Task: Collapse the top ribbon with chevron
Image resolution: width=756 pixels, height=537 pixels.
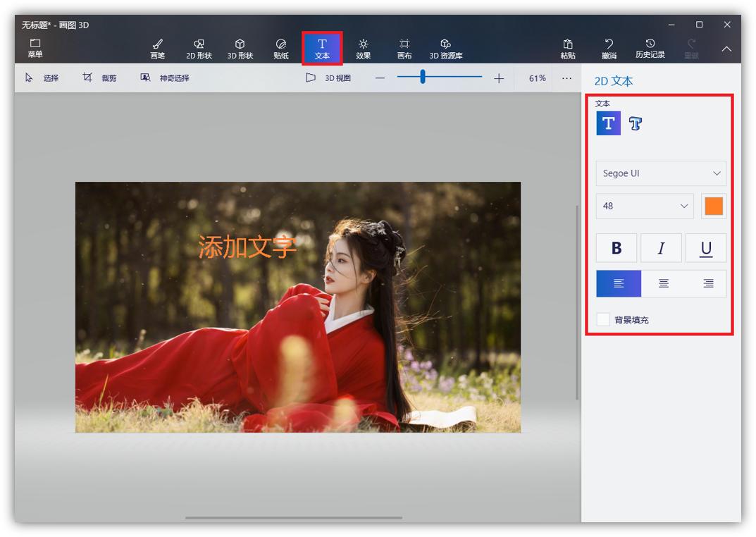Action: (726, 49)
